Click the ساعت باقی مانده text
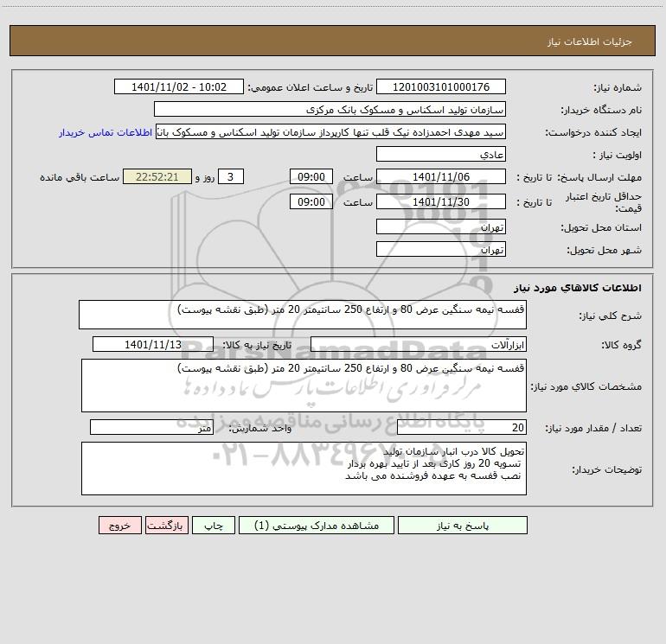666x644 pixels. coord(80,177)
